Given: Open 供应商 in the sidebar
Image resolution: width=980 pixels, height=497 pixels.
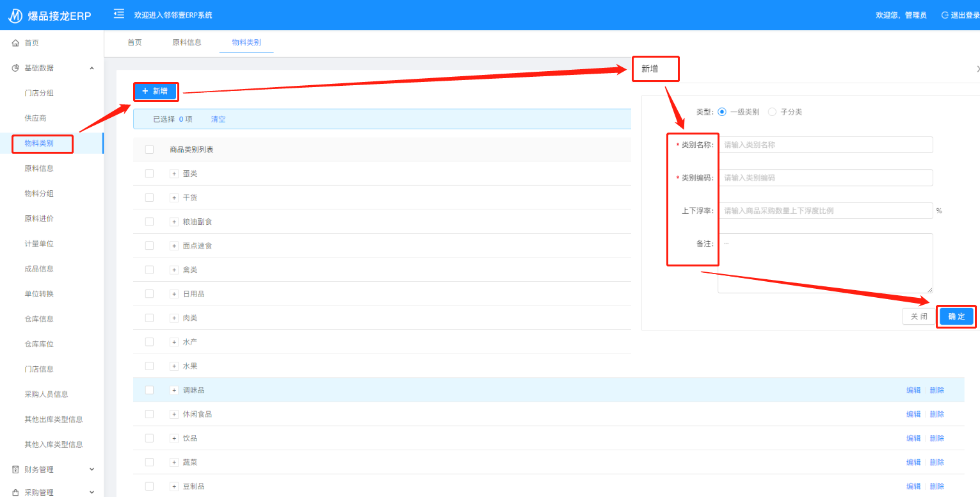Looking at the screenshot, I should [x=35, y=118].
